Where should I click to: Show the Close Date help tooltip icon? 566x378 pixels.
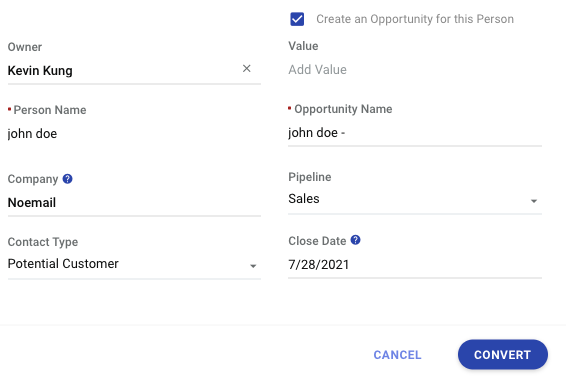[356, 240]
